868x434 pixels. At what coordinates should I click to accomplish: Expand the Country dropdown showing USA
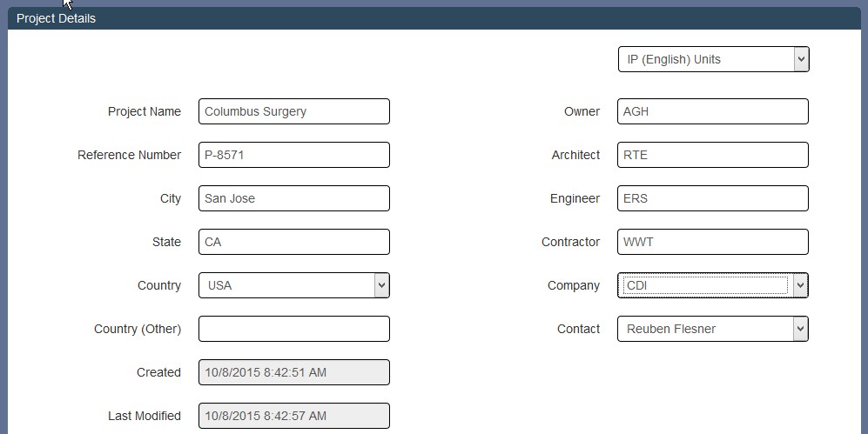294,285
